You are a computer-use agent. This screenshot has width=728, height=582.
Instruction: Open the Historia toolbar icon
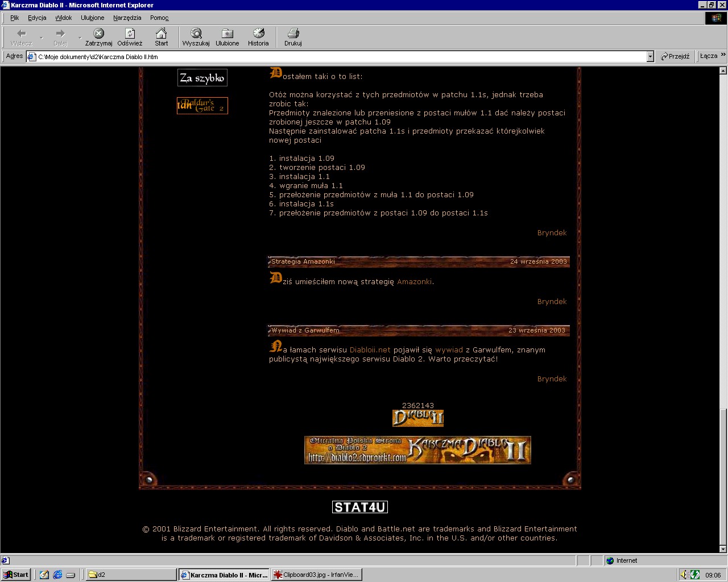pyautogui.click(x=258, y=36)
